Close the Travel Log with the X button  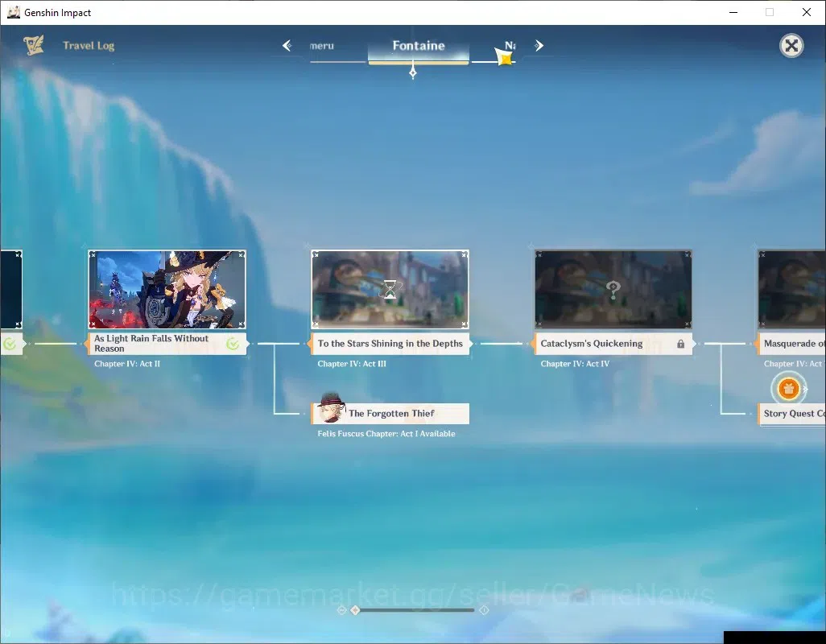point(791,46)
